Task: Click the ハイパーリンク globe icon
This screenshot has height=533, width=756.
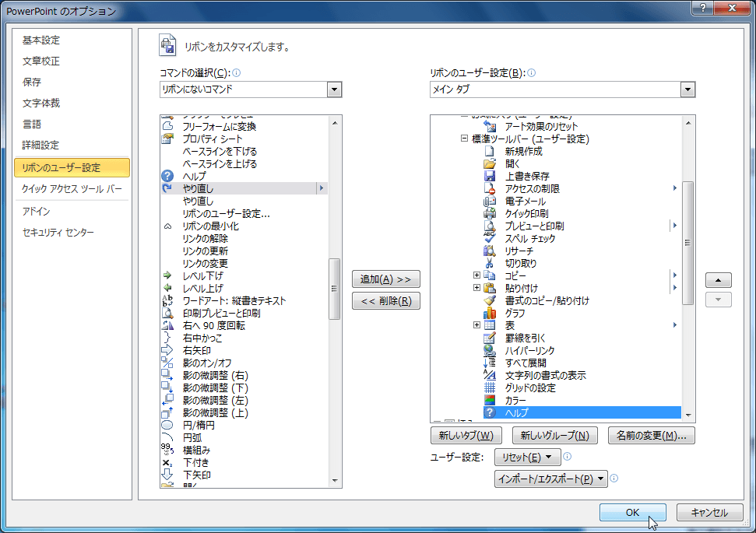Action: (490, 350)
